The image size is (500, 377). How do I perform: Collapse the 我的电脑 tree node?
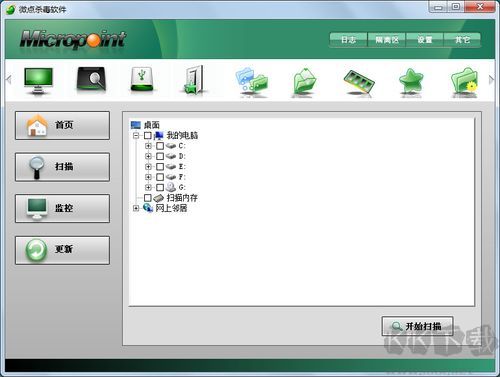coord(136,135)
